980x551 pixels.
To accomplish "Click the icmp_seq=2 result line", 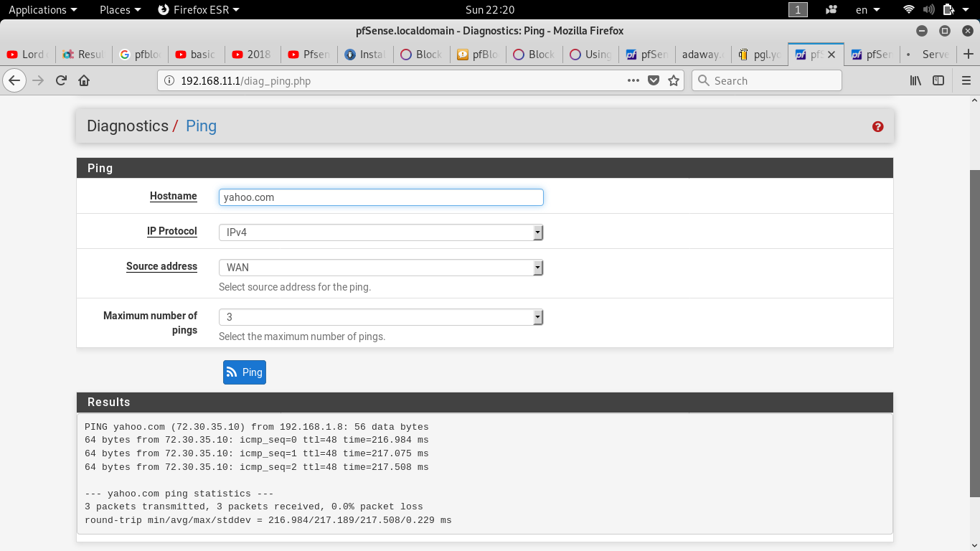I will (x=257, y=467).
